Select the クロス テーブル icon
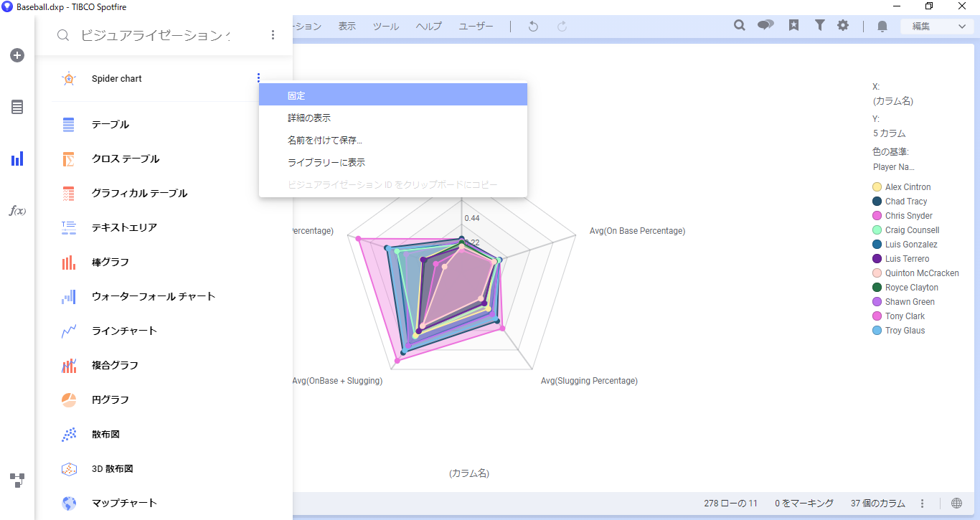The height and width of the screenshot is (520, 980). (69, 159)
